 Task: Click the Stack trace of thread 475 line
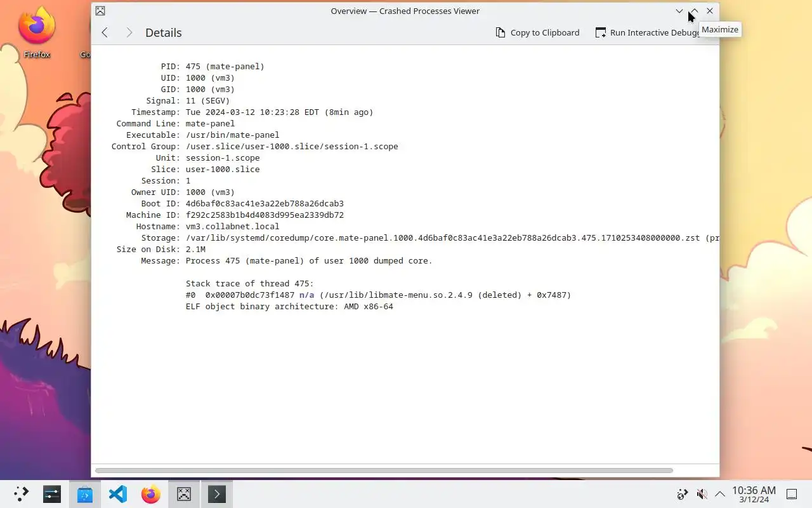click(249, 283)
